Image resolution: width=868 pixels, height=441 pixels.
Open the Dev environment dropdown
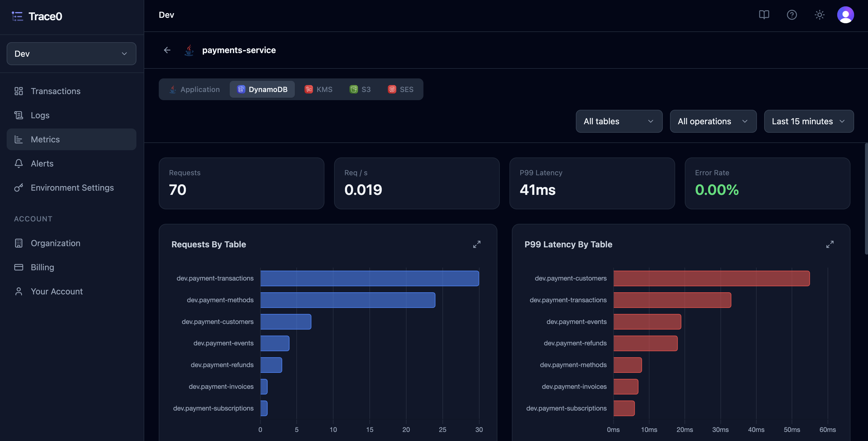click(x=72, y=54)
